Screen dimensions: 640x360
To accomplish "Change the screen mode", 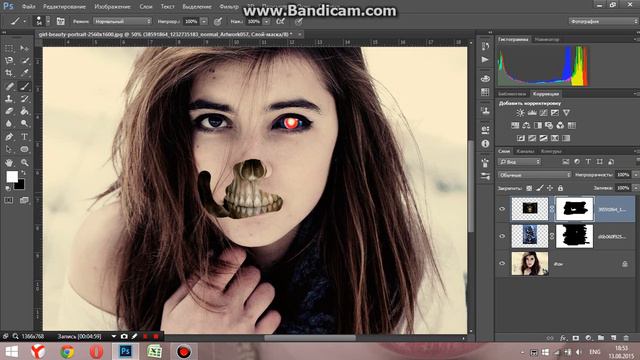I will [x=24, y=200].
